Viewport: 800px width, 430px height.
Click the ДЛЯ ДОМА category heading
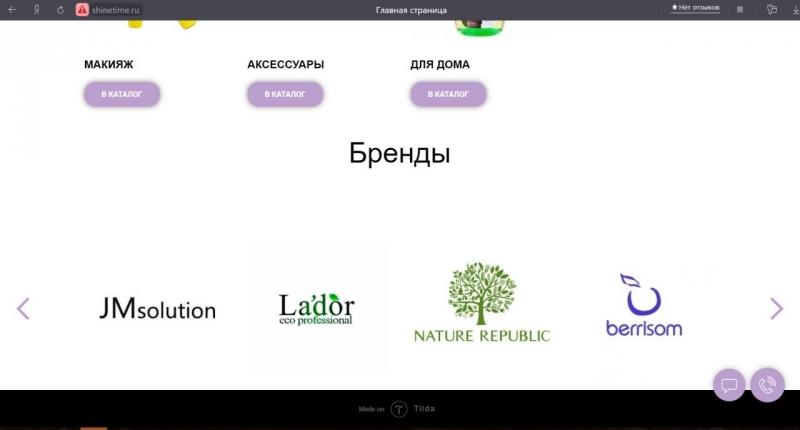click(x=440, y=64)
